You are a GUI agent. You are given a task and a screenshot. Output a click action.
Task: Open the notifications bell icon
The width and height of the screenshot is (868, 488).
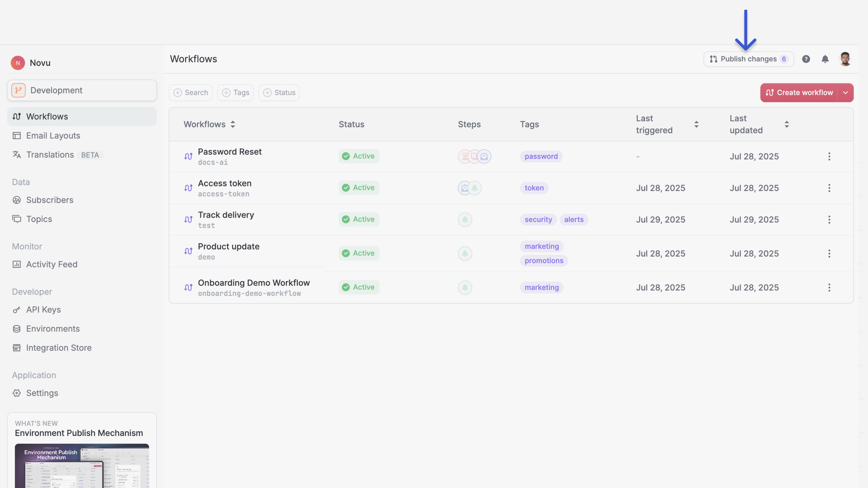tap(825, 59)
